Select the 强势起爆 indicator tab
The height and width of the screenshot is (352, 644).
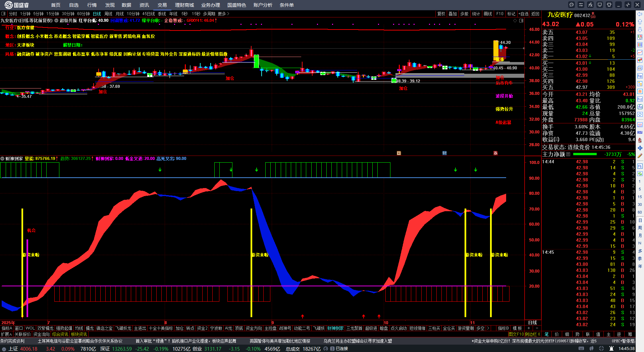[64, 328]
